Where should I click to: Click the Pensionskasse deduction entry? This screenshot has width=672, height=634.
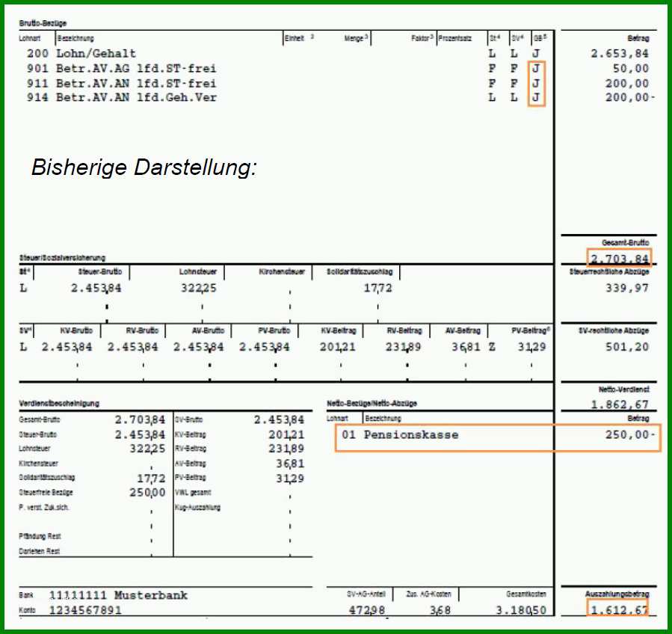pyautogui.click(x=400, y=434)
